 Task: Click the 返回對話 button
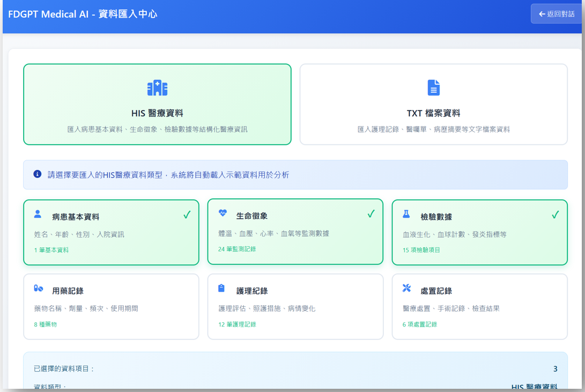556,13
